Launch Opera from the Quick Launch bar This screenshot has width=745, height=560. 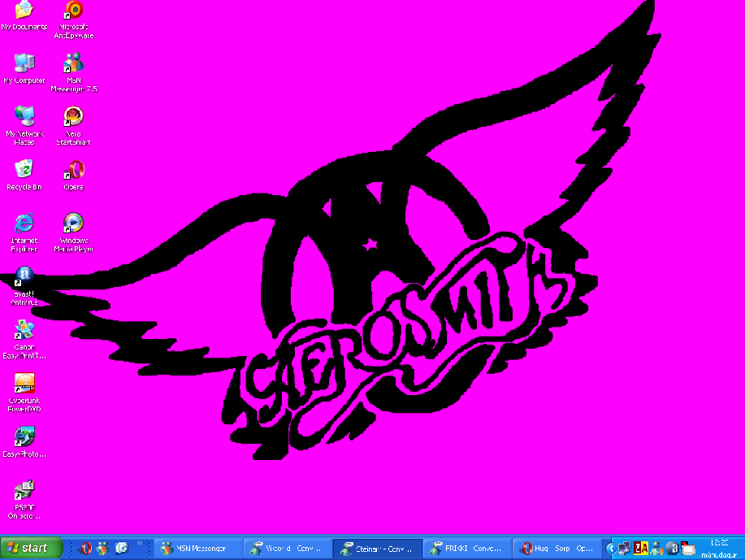pyautogui.click(x=85, y=548)
